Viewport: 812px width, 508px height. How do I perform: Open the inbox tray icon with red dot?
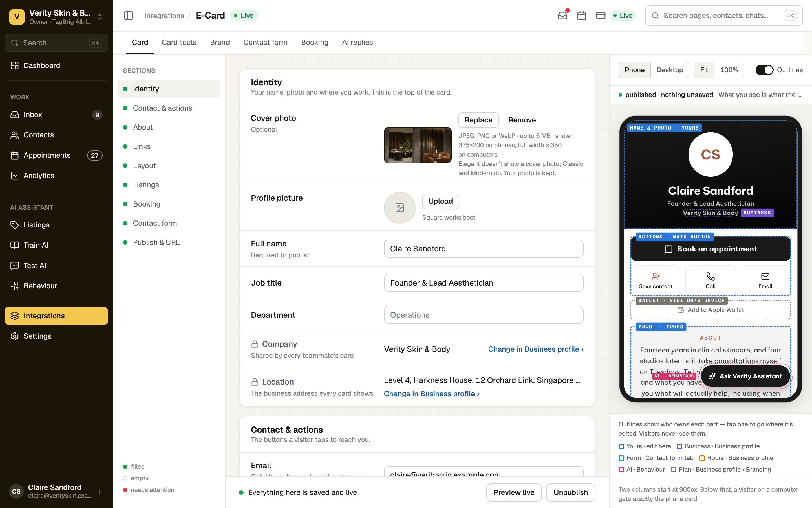coord(562,16)
